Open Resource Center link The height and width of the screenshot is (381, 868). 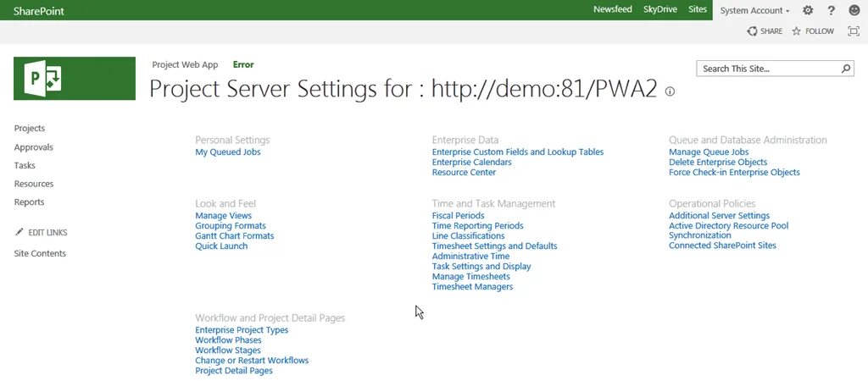pyautogui.click(x=464, y=172)
